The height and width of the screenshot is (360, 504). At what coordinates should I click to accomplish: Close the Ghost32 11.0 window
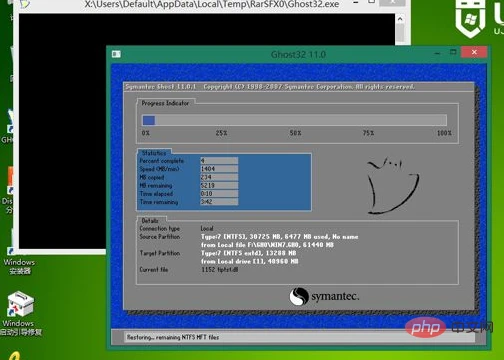[x=474, y=52]
